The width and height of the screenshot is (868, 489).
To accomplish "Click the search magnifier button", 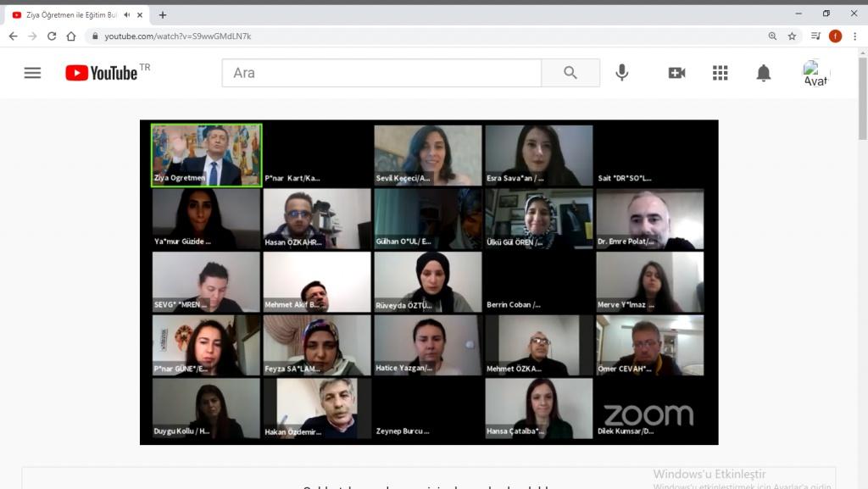I will pos(570,73).
